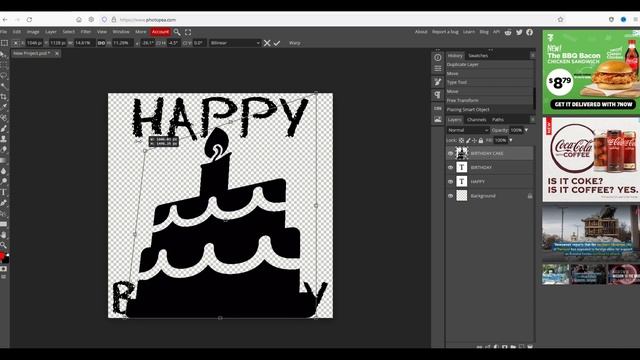Switch to the Paths tab

pos(498,120)
